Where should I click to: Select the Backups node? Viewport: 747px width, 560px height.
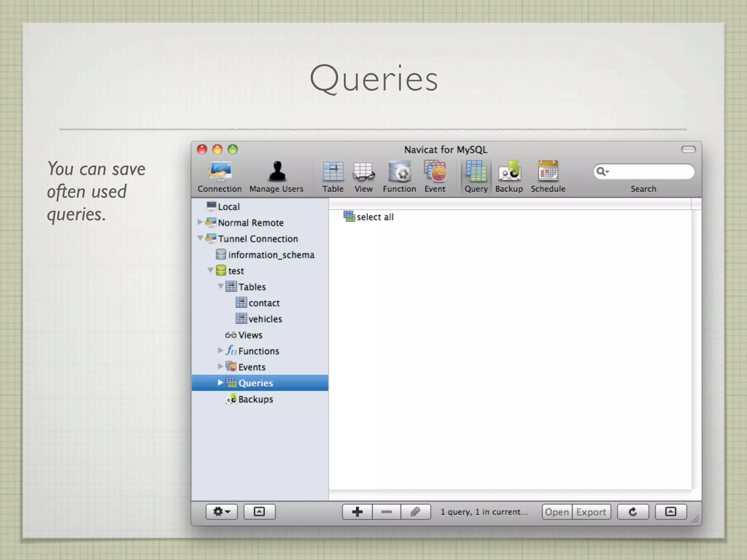pos(255,399)
